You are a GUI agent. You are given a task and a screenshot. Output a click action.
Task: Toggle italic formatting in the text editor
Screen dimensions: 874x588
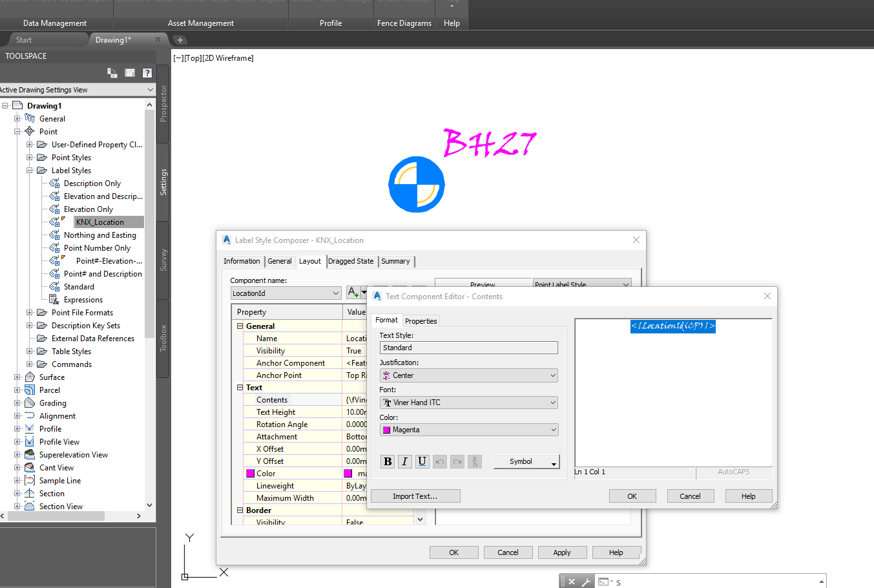(404, 461)
